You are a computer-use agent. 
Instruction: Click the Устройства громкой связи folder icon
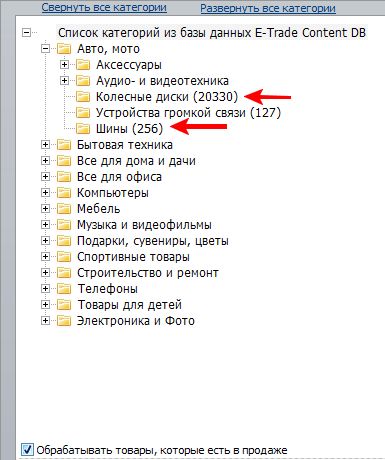(x=83, y=113)
